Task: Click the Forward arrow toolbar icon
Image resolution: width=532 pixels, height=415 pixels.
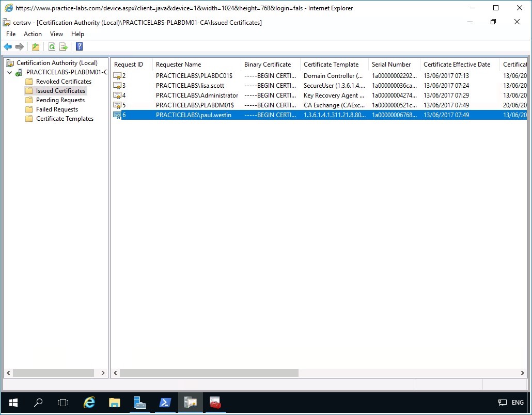Action: pyautogui.click(x=20, y=47)
